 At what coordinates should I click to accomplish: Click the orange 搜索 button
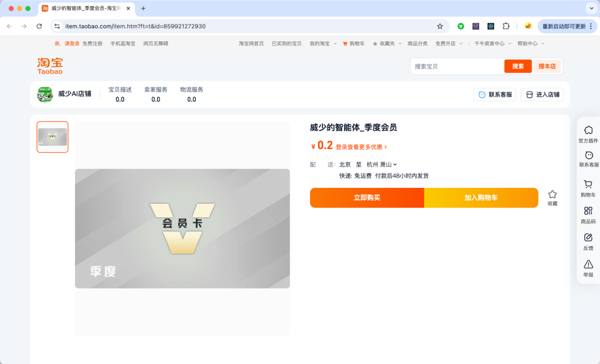click(518, 67)
